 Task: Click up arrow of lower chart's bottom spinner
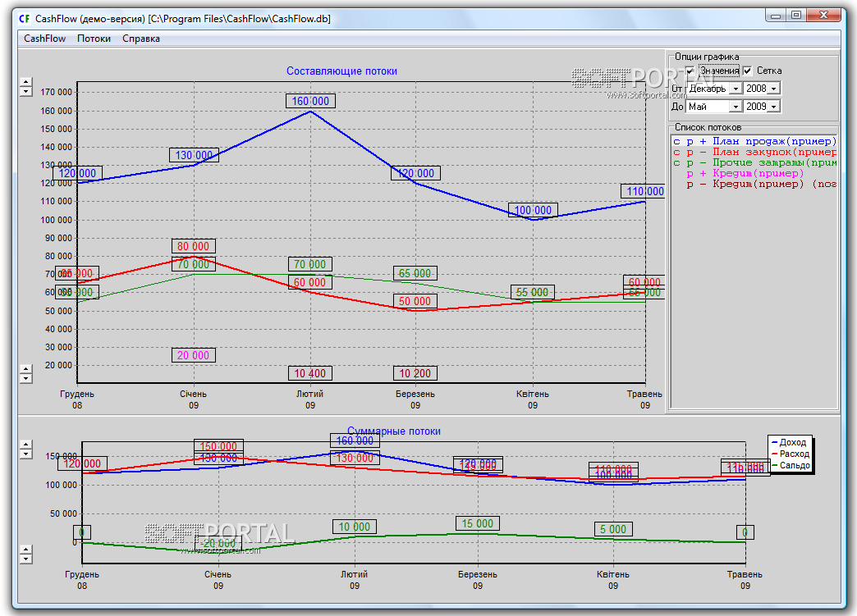point(25,549)
